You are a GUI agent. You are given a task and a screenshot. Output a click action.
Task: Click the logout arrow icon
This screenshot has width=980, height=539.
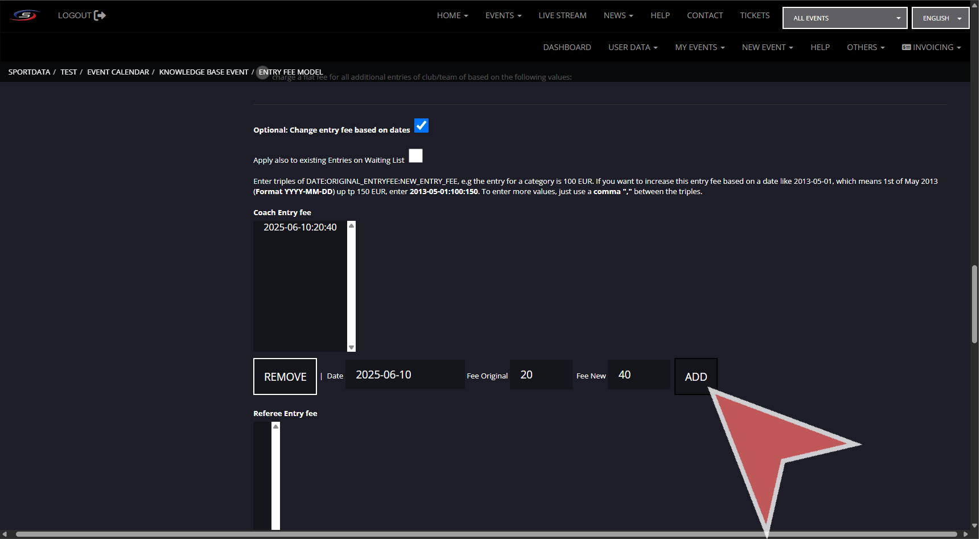click(100, 15)
